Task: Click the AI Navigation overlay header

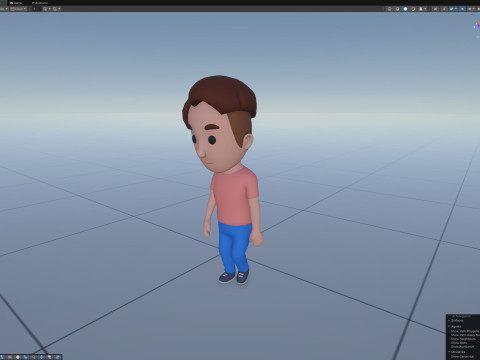Action: [x=463, y=316]
